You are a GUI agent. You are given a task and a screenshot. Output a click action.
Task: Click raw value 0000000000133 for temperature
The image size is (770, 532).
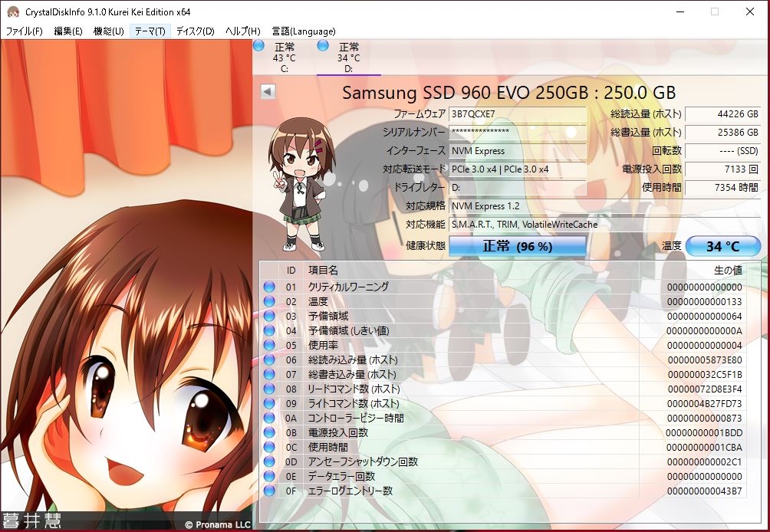click(704, 301)
